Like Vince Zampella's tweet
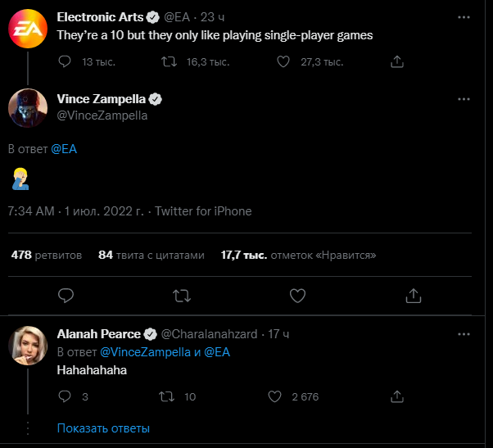 pos(298,295)
